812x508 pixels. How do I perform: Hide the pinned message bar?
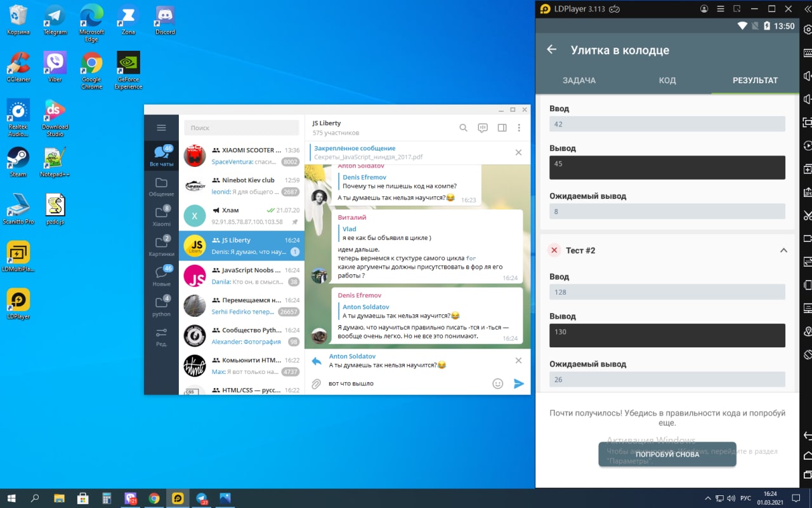pyautogui.click(x=518, y=152)
